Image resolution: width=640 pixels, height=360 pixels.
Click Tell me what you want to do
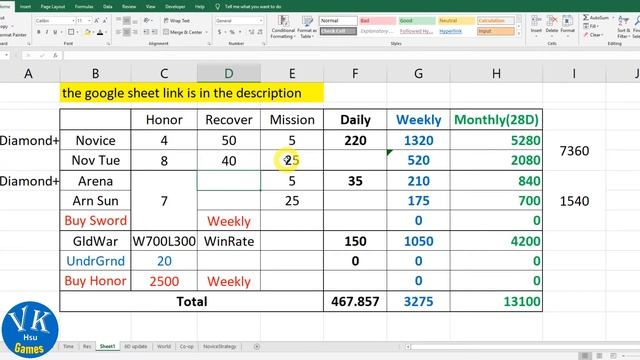[253, 7]
